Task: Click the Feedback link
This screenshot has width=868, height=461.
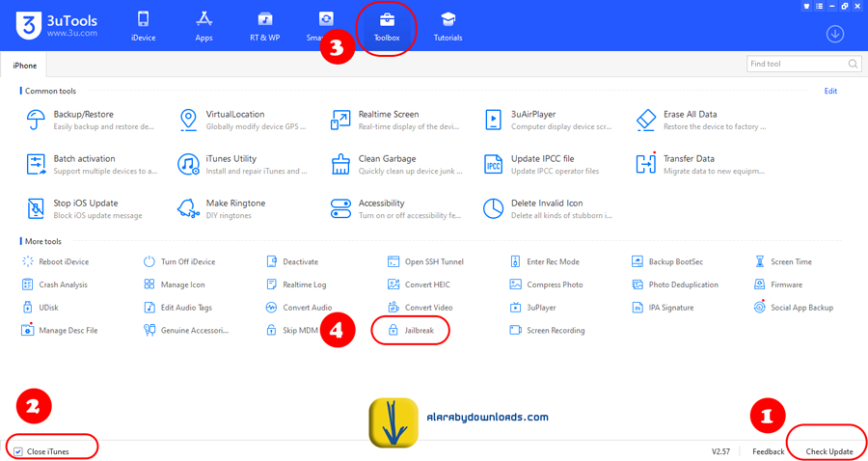Action: [x=768, y=451]
